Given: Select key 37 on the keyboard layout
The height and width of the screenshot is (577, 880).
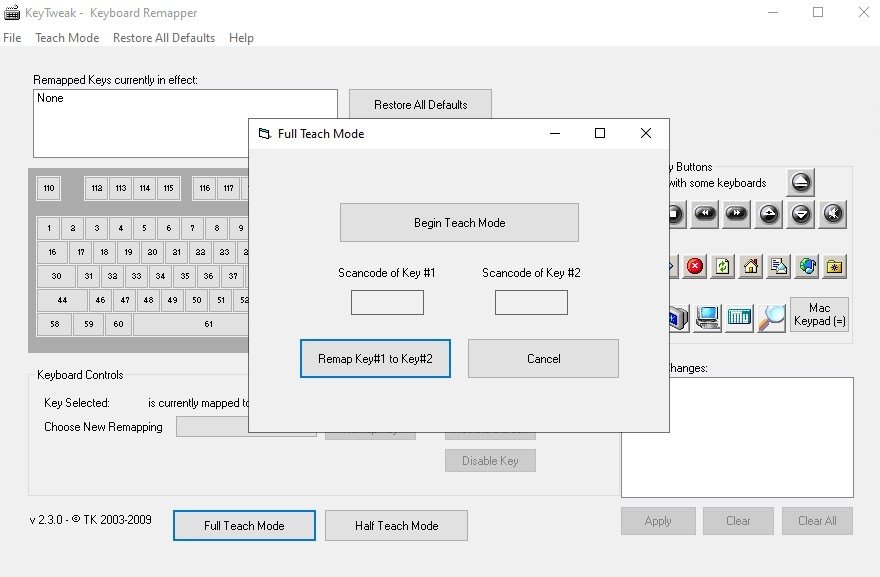Looking at the screenshot, I should pyautogui.click(x=233, y=276).
